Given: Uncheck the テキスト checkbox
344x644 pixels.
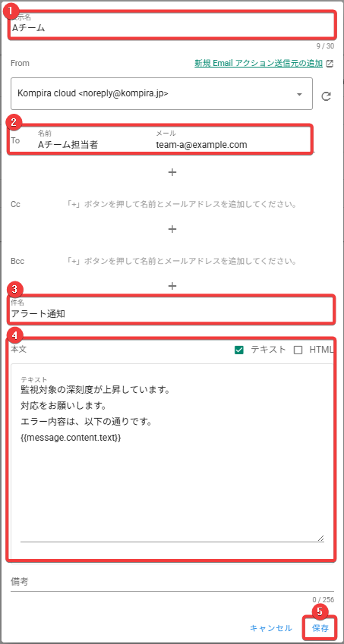Looking at the screenshot, I should pyautogui.click(x=240, y=350).
